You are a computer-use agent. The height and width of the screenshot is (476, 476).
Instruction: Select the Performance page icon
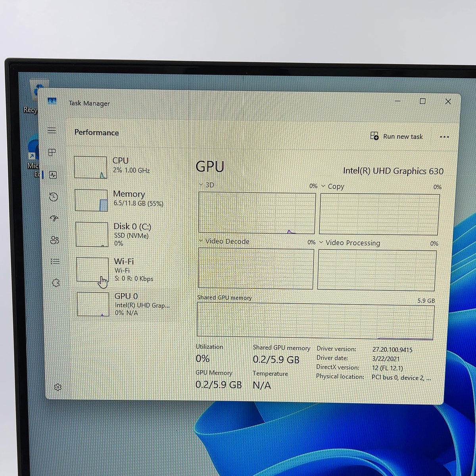point(53,175)
